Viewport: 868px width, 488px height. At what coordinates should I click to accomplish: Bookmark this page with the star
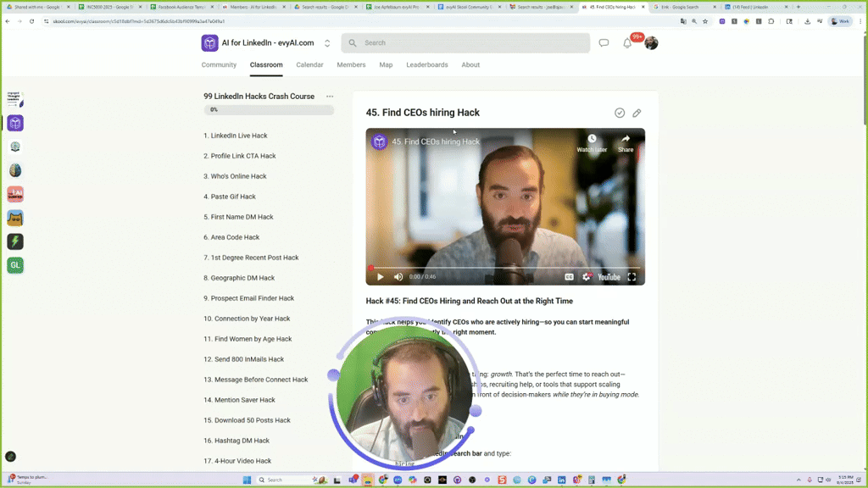[x=705, y=21]
